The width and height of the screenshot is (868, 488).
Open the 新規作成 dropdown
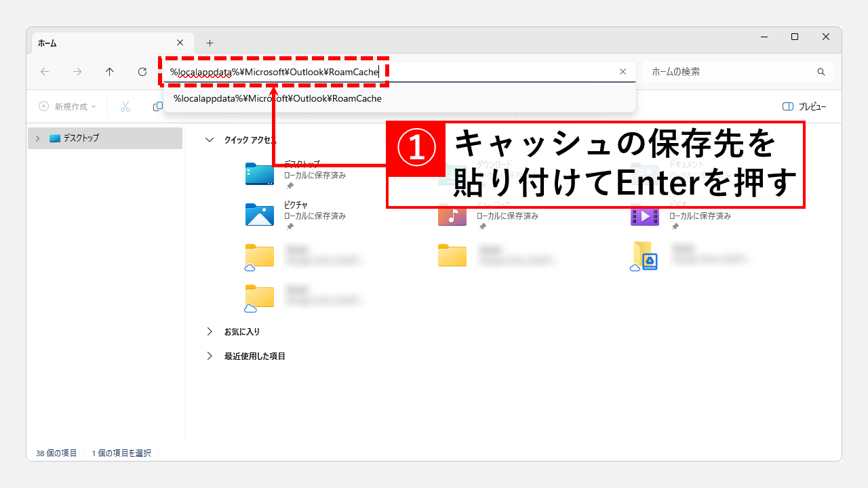[x=67, y=106]
